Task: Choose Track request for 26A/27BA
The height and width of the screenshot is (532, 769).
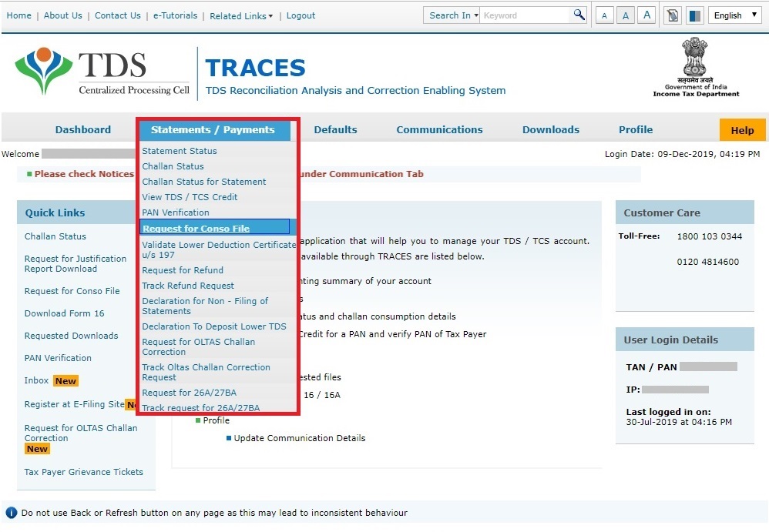Action: point(201,407)
